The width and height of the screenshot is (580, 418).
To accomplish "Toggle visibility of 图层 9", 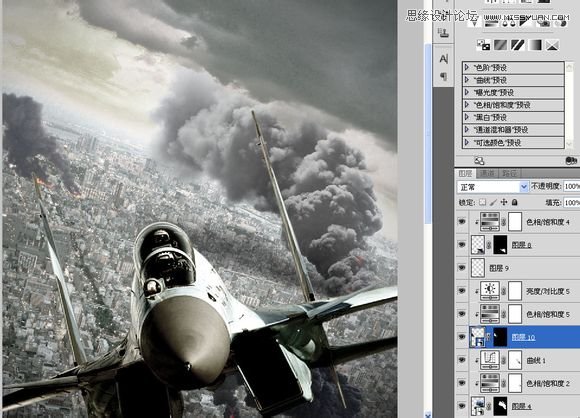I will pos(462,267).
